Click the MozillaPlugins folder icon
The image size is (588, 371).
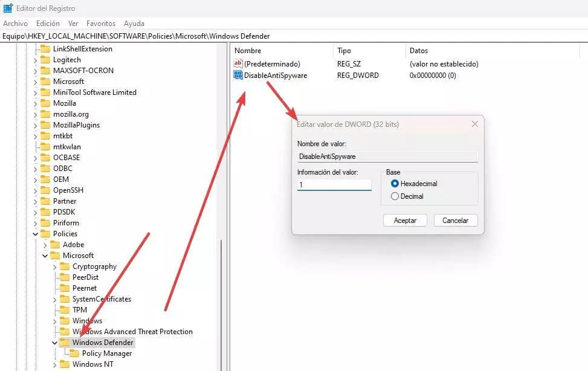pyautogui.click(x=45, y=125)
